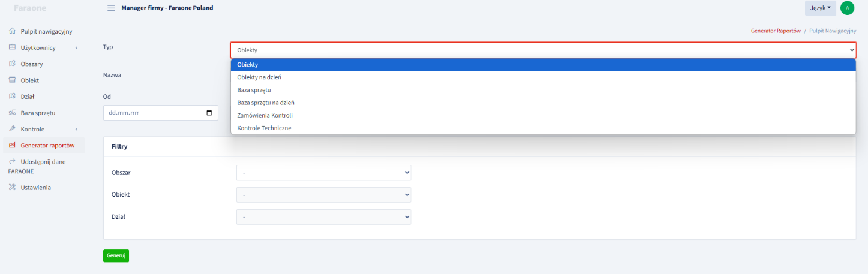Viewport: 868px width, 274px height.
Task: Click the Udostępnij dane share icon
Action: point(12,161)
